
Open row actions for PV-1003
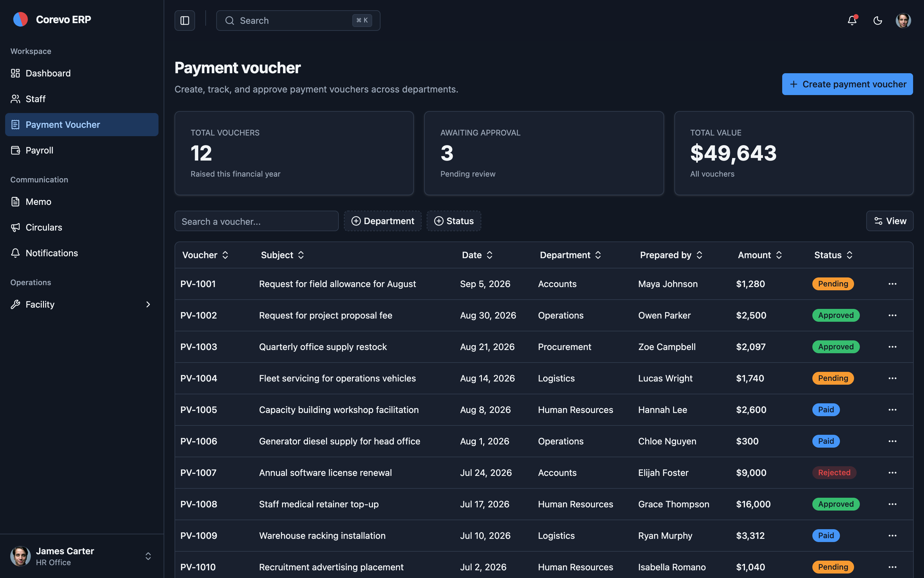892,347
